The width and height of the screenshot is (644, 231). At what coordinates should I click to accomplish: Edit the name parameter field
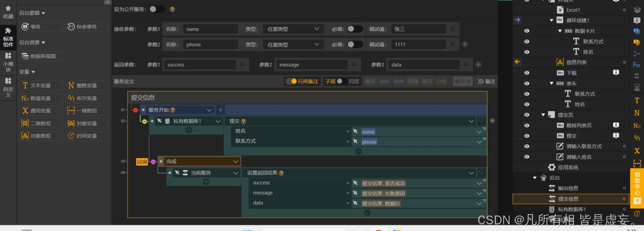coord(210,29)
